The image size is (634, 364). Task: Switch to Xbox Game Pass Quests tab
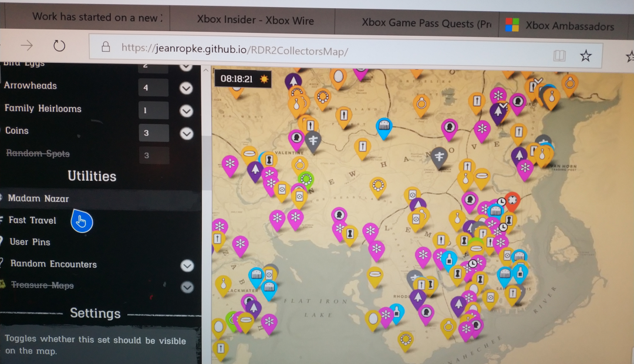426,23
